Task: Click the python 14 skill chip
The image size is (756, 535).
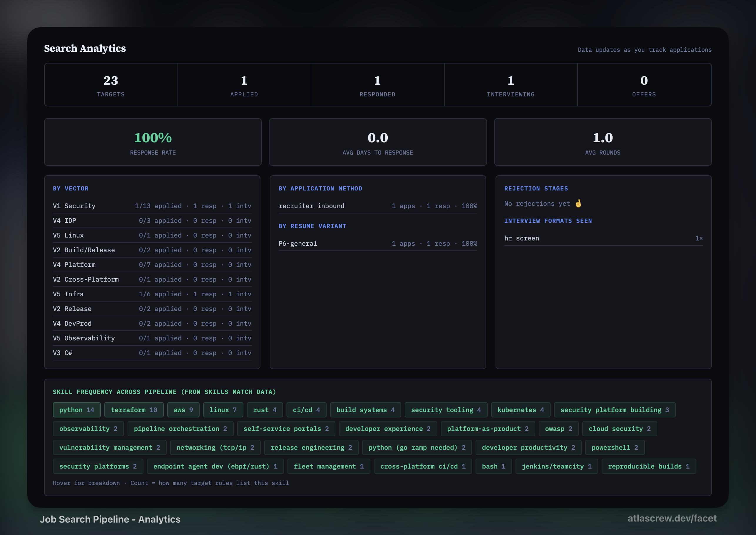Action: coord(76,409)
